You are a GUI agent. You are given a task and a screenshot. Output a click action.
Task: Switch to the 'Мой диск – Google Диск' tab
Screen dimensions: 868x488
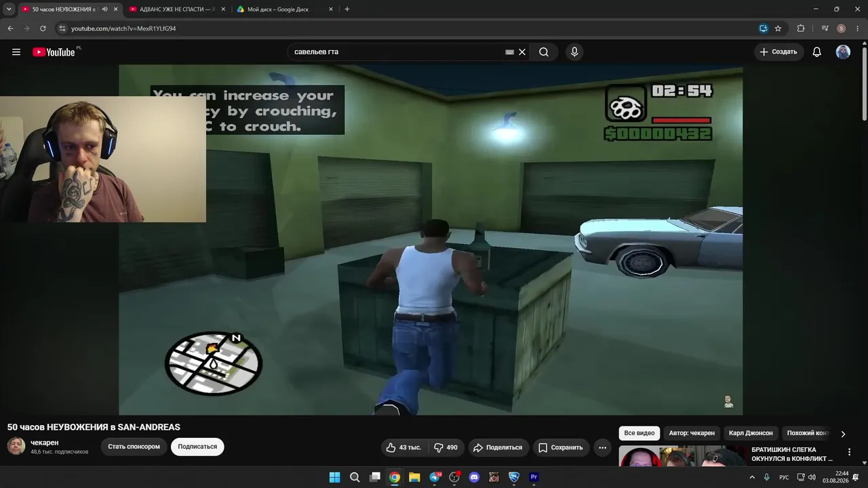[278, 9]
